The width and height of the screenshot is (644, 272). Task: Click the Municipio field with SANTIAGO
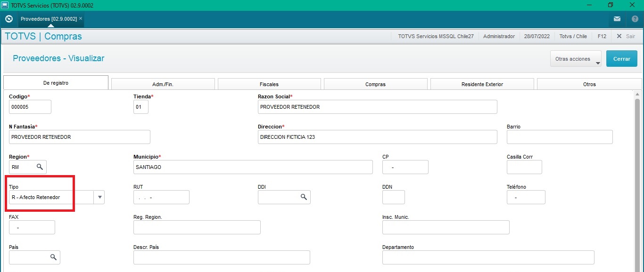pyautogui.click(x=253, y=167)
